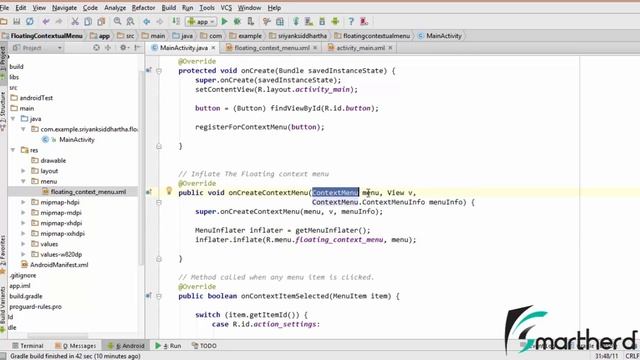Open the Build menu
The height and width of the screenshot is (360, 640).
point(169,8)
